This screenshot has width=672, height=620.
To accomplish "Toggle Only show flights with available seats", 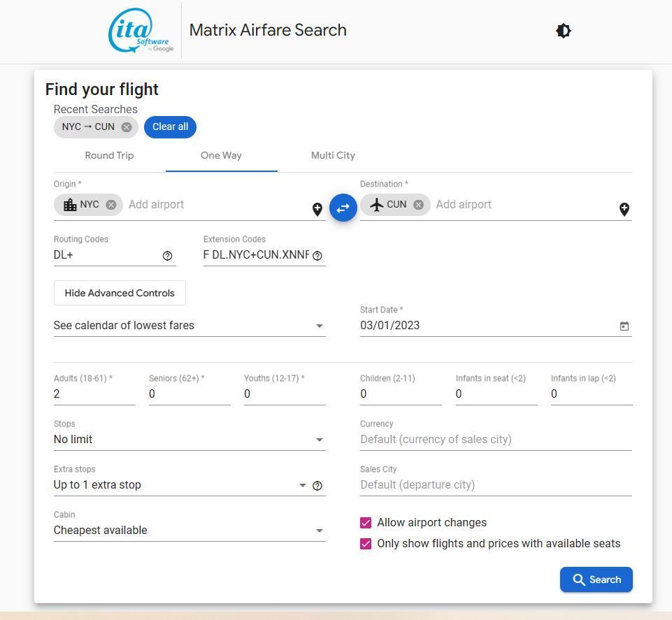I will tap(366, 544).
